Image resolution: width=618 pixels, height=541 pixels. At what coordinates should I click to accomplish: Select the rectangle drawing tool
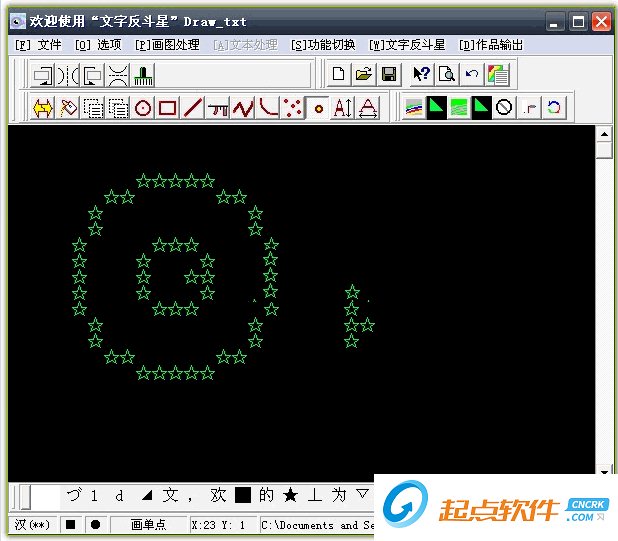[x=168, y=108]
